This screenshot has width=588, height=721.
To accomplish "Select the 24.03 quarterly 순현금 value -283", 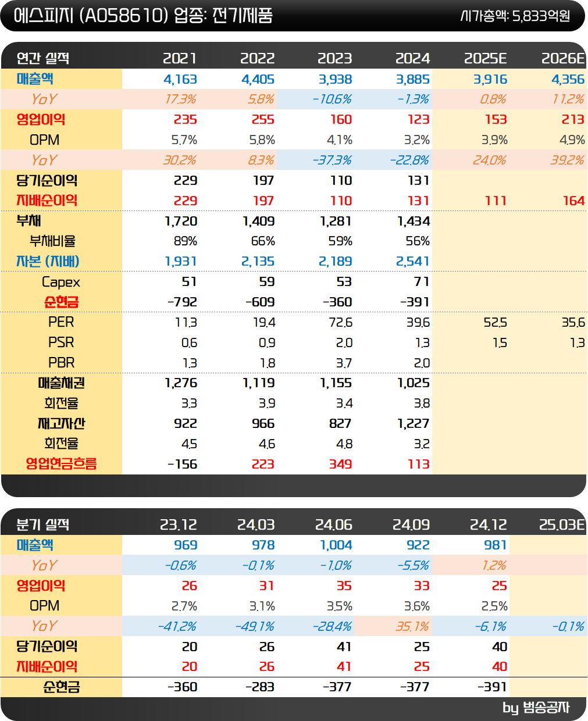I will point(260,687).
